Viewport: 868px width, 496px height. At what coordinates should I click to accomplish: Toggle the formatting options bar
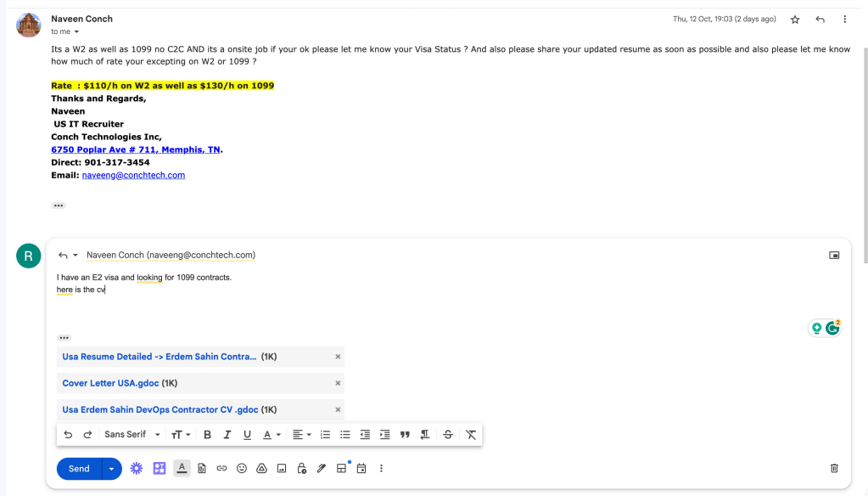pos(182,468)
